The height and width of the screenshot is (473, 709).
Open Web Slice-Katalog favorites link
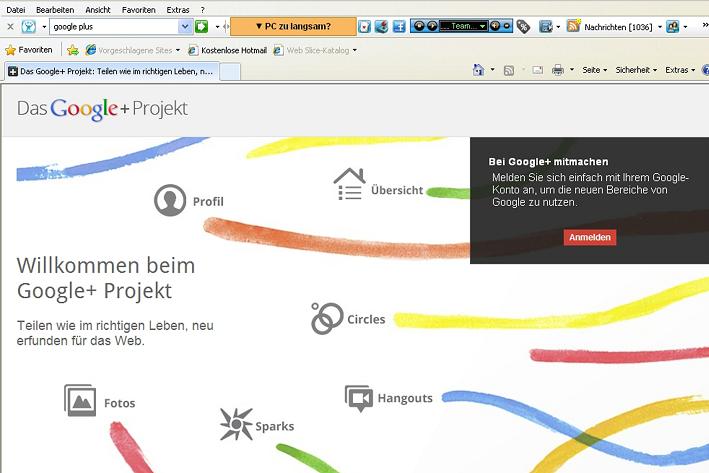tap(312, 50)
